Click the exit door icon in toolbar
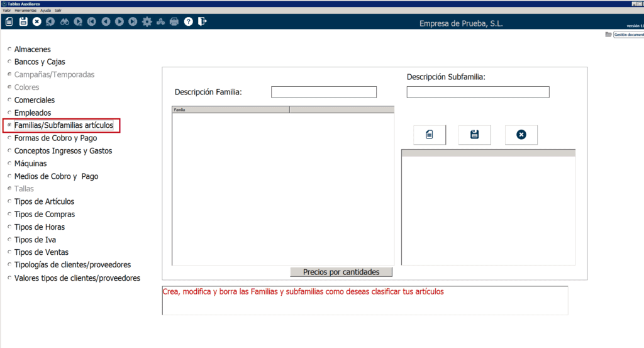This screenshot has width=644, height=348. [202, 22]
